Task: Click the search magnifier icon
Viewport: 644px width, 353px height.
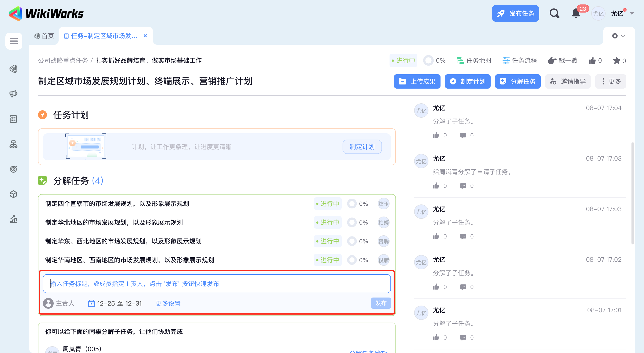Action: (x=554, y=13)
